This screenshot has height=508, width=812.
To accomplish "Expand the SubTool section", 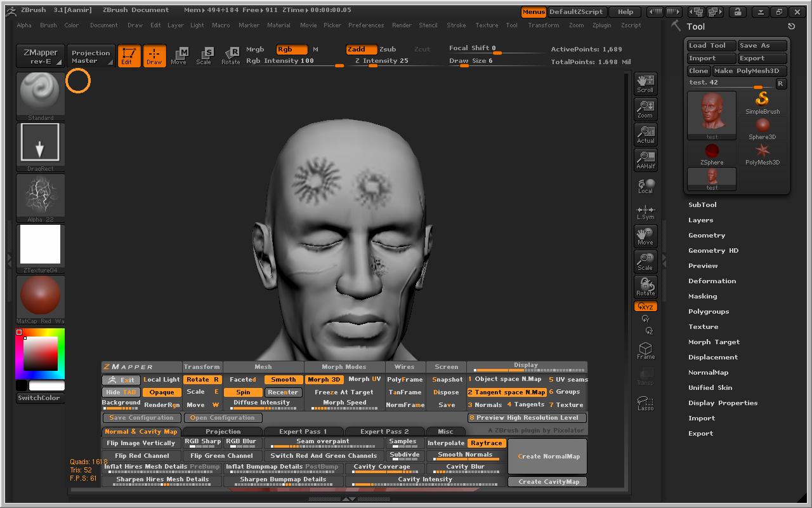I will [702, 205].
